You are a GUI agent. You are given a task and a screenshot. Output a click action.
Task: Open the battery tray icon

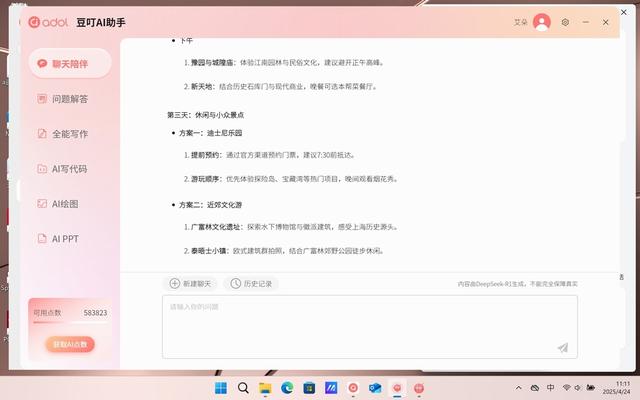pos(591,388)
